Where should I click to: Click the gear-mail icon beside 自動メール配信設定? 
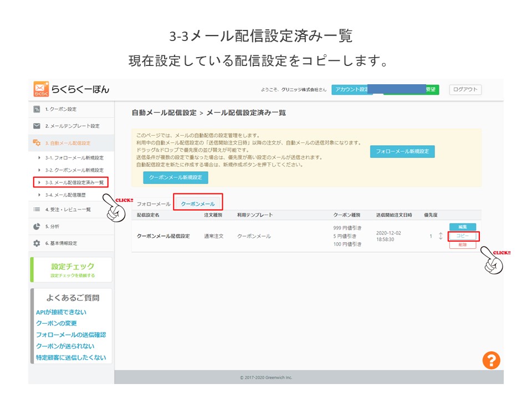(x=37, y=143)
